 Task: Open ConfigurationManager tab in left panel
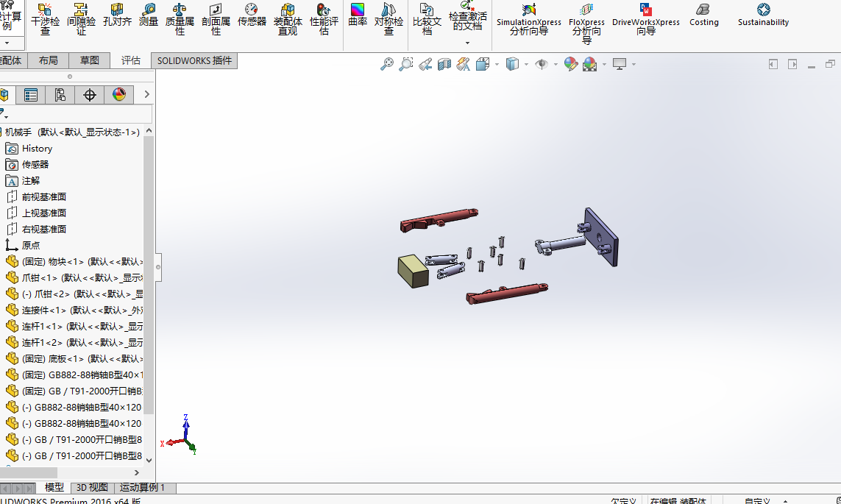[60, 95]
